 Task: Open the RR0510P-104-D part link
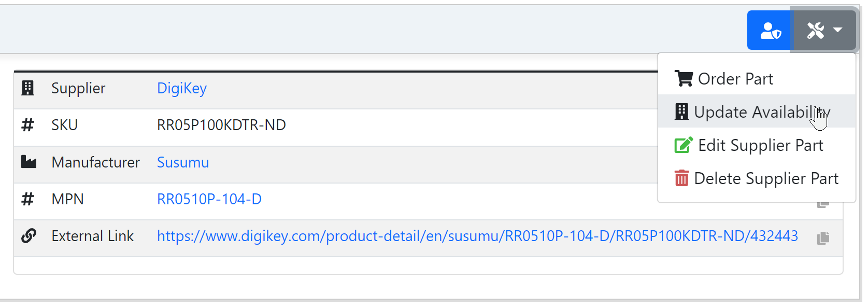click(x=209, y=199)
